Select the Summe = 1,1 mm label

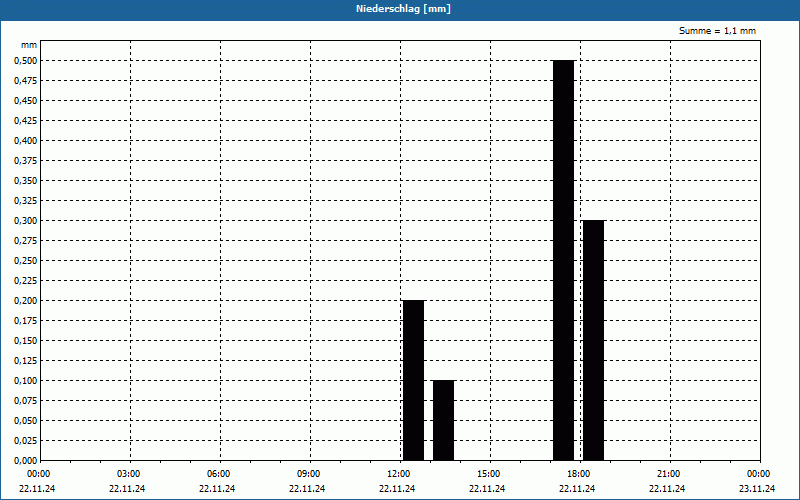coord(717,31)
